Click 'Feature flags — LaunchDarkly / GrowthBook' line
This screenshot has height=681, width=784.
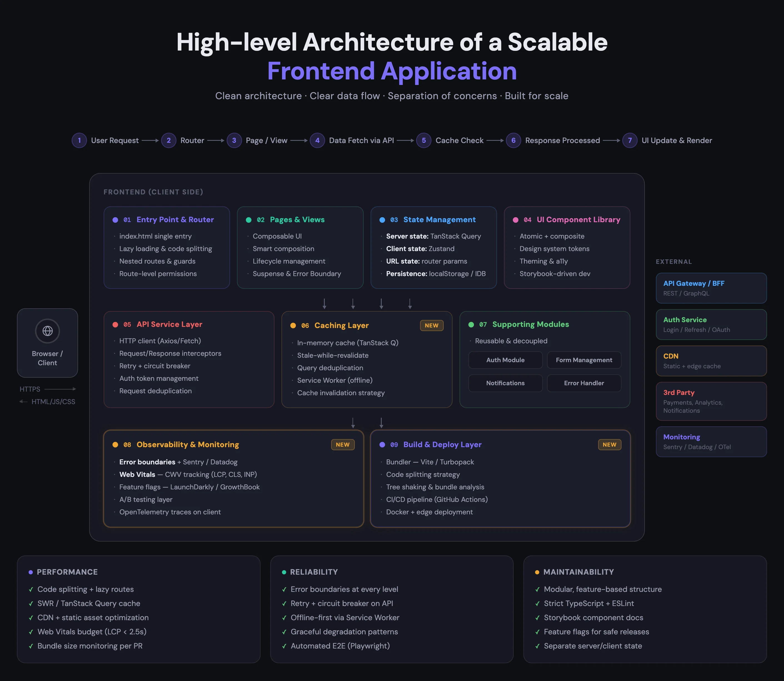coord(189,487)
